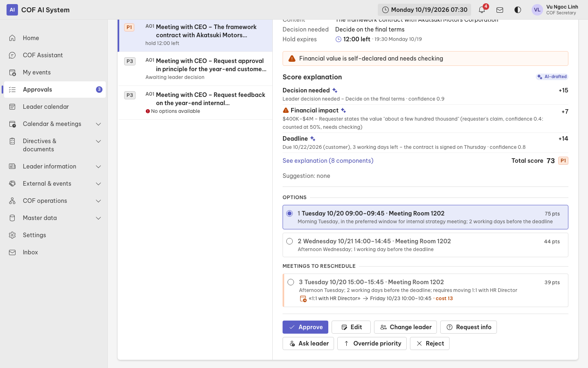The image size is (588, 368).
Task: Click the AI logo in top-left
Action: coord(12,10)
